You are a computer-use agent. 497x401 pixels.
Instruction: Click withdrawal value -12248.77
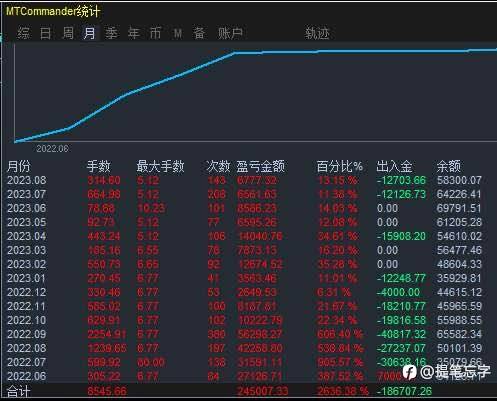[401, 278]
